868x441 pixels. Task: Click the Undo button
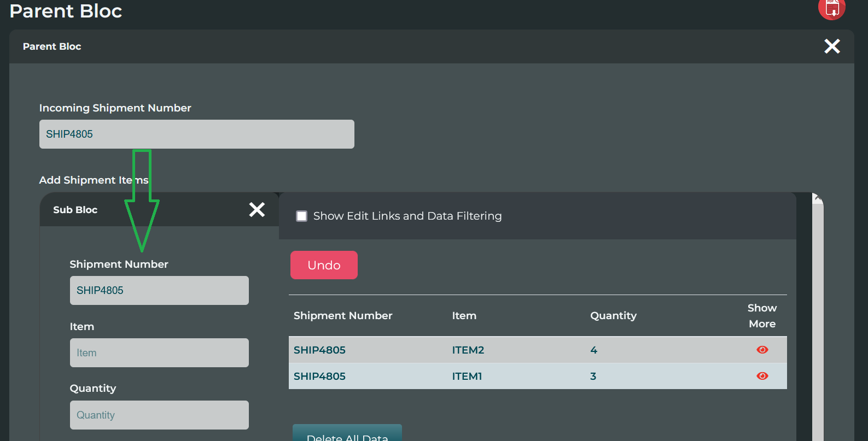tap(324, 265)
